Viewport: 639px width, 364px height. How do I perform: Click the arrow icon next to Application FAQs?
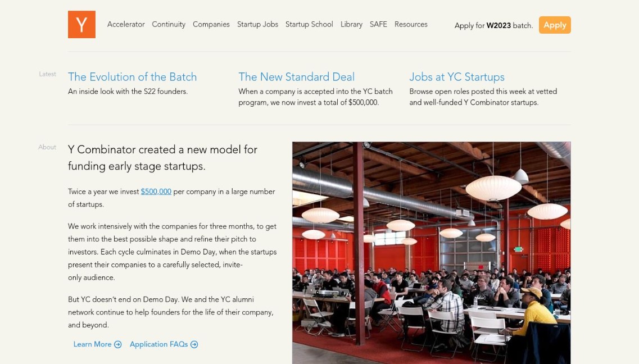[194, 344]
